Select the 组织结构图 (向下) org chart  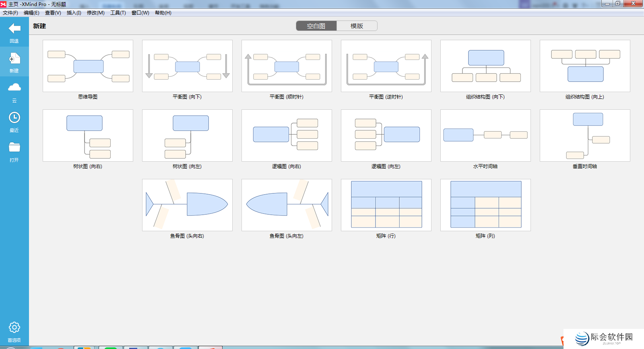click(x=485, y=66)
